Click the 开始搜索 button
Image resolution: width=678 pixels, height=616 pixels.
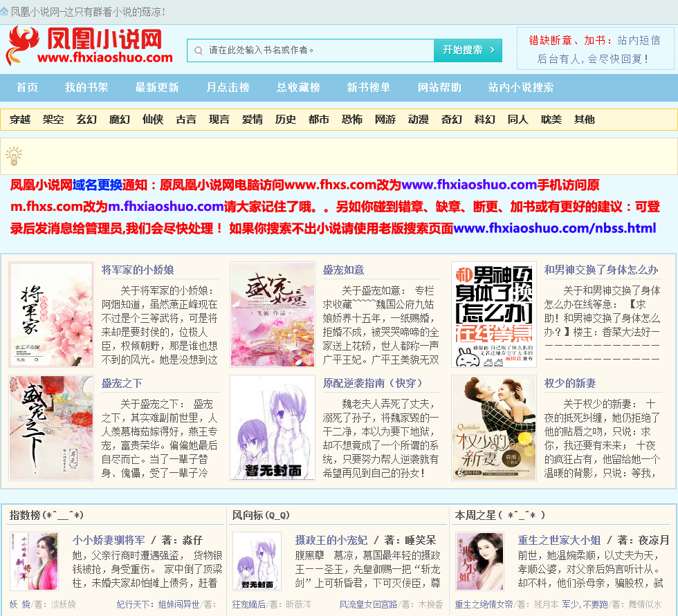click(468, 50)
